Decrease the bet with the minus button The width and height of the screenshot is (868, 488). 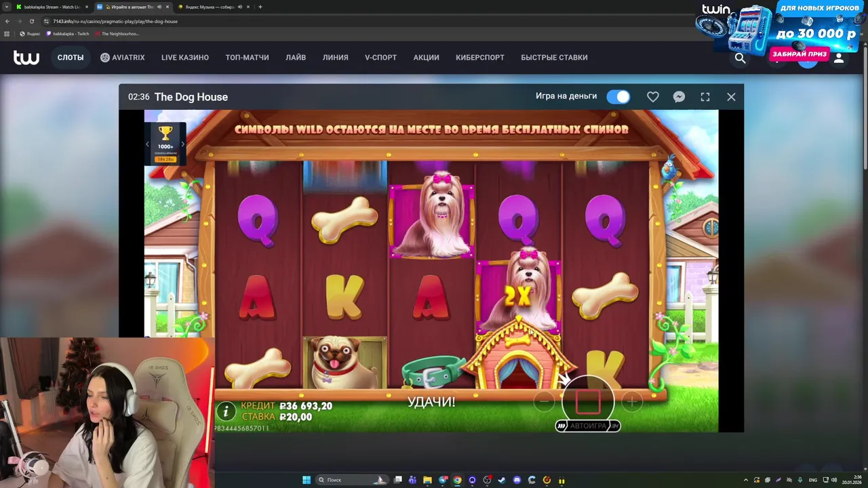(544, 402)
